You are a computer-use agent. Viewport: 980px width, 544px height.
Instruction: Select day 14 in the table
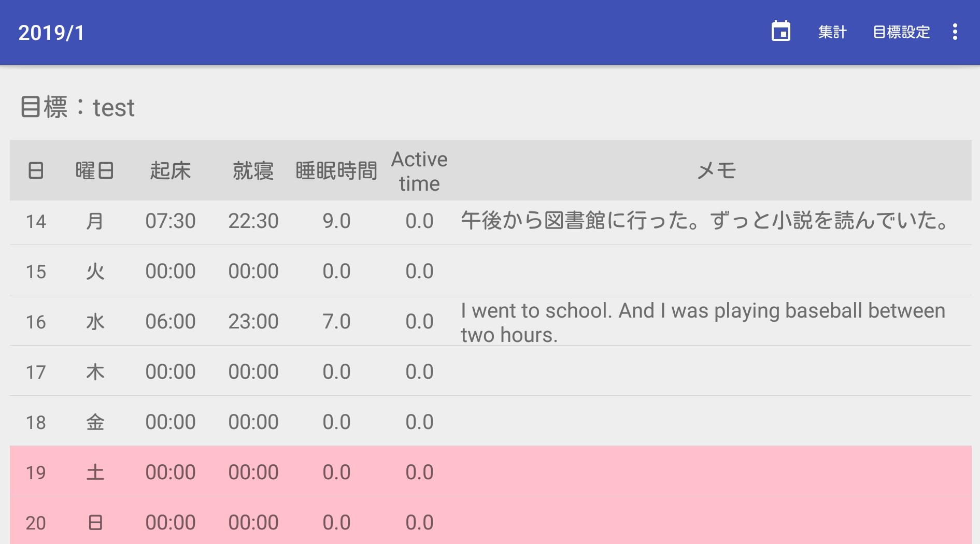tap(36, 222)
